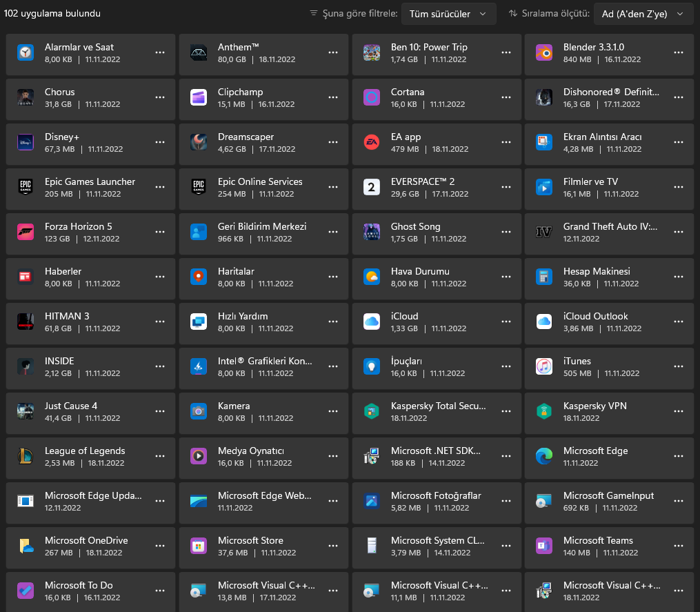
Task: Click the '102 uygulama bulundu' count text
Action: (52, 13)
